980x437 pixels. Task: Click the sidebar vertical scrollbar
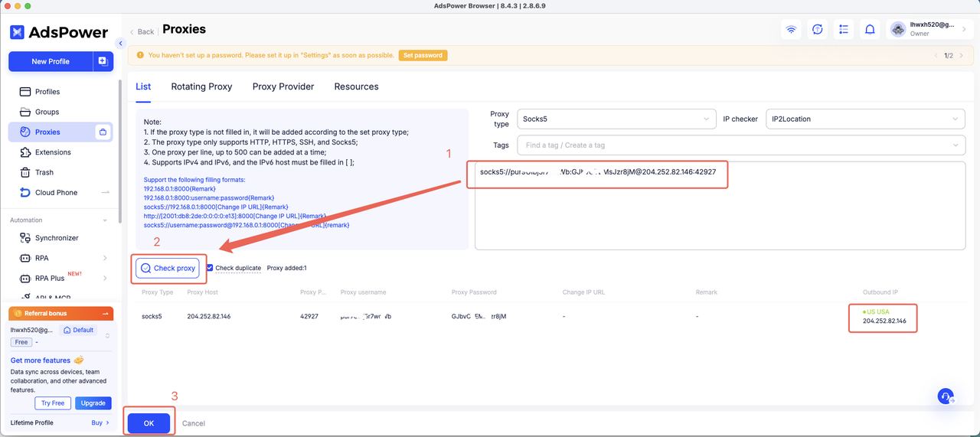[x=119, y=153]
